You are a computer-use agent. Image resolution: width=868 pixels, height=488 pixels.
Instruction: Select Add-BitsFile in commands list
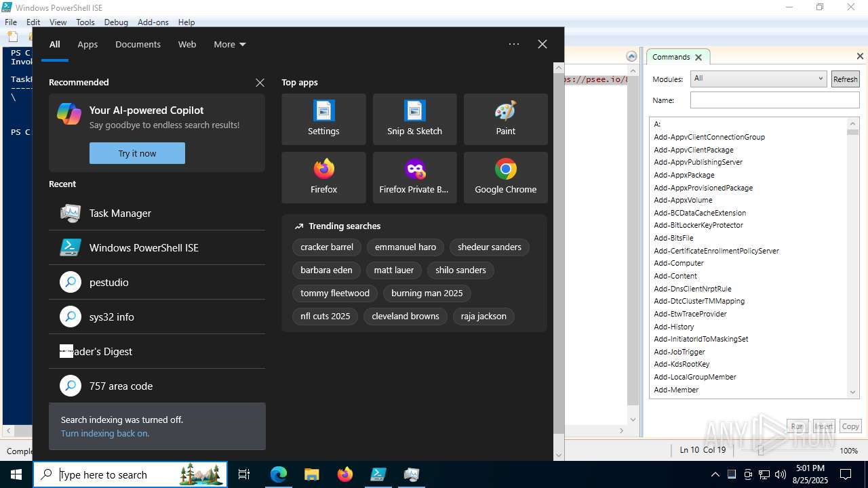tap(673, 238)
